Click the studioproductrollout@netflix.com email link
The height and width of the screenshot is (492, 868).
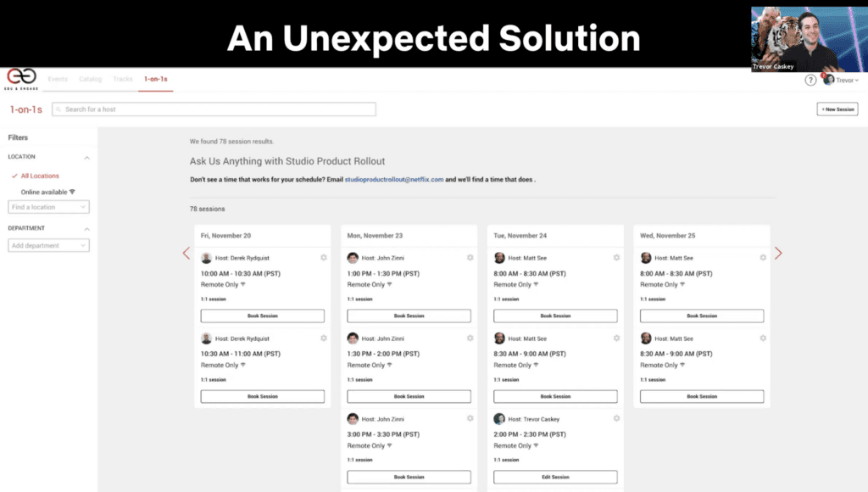(x=394, y=180)
